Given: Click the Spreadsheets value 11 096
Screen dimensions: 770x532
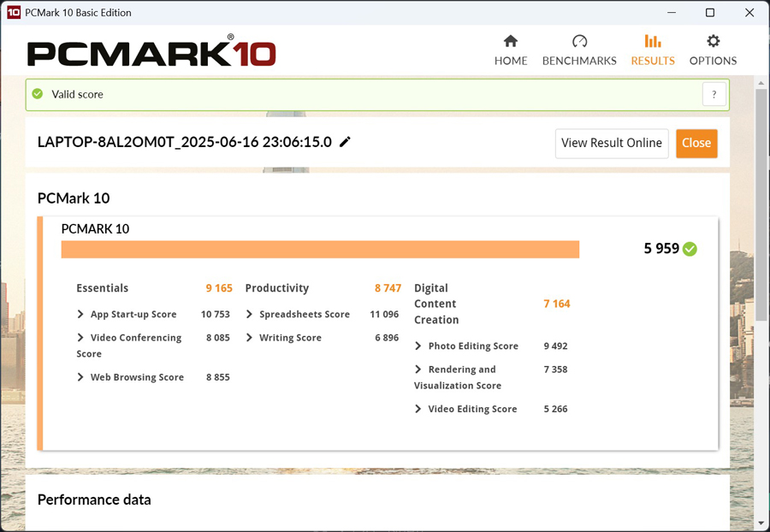Looking at the screenshot, I should pyautogui.click(x=384, y=314).
